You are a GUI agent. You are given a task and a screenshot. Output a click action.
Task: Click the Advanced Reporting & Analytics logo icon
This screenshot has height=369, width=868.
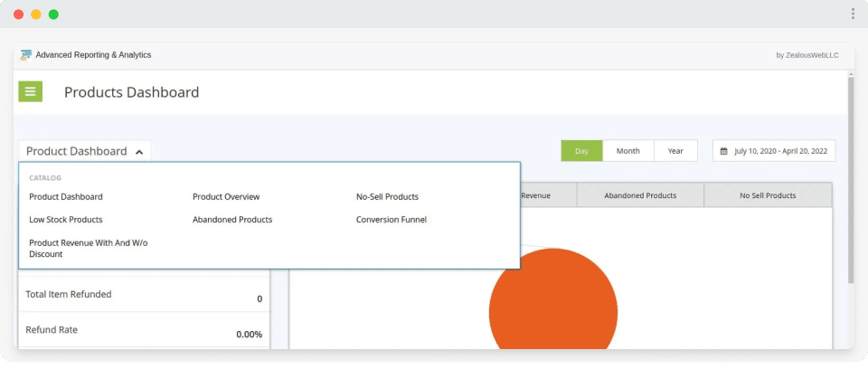25,55
